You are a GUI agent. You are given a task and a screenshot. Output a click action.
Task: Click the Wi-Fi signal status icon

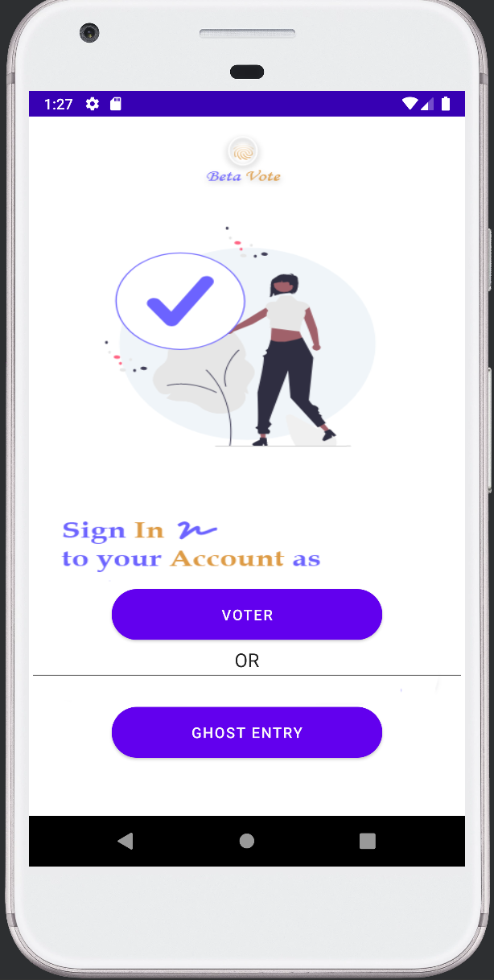click(x=410, y=104)
